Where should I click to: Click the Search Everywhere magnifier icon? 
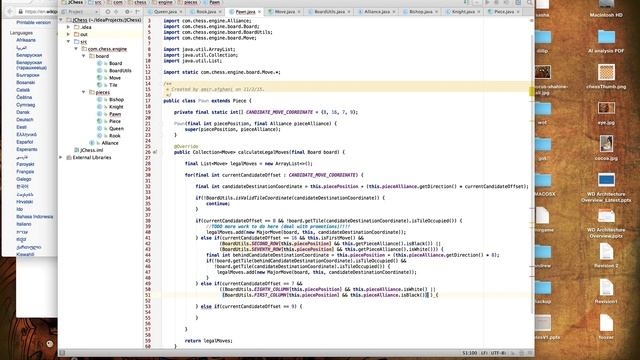pos(529,2)
